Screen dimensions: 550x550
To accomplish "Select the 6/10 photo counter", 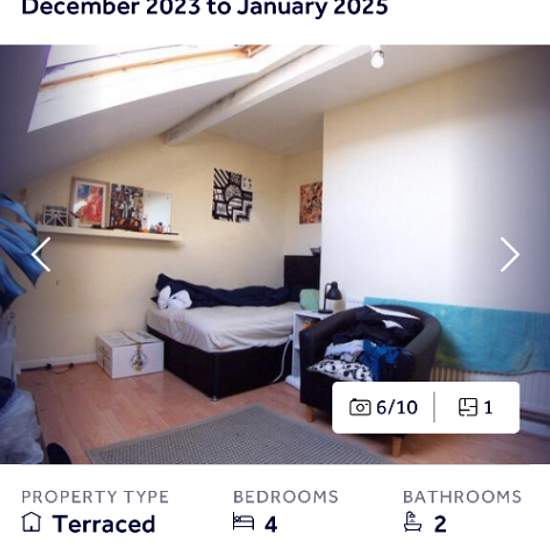I will click(x=397, y=408).
